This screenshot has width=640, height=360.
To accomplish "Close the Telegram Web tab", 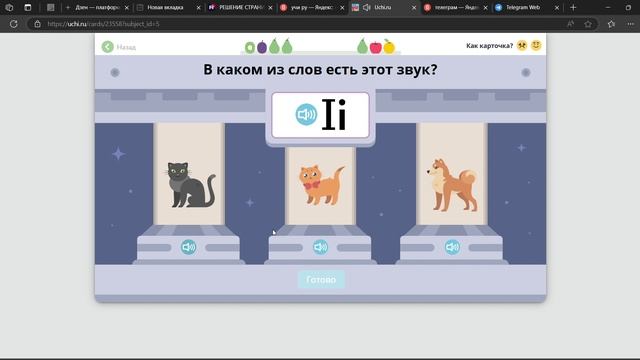I will point(557,8).
